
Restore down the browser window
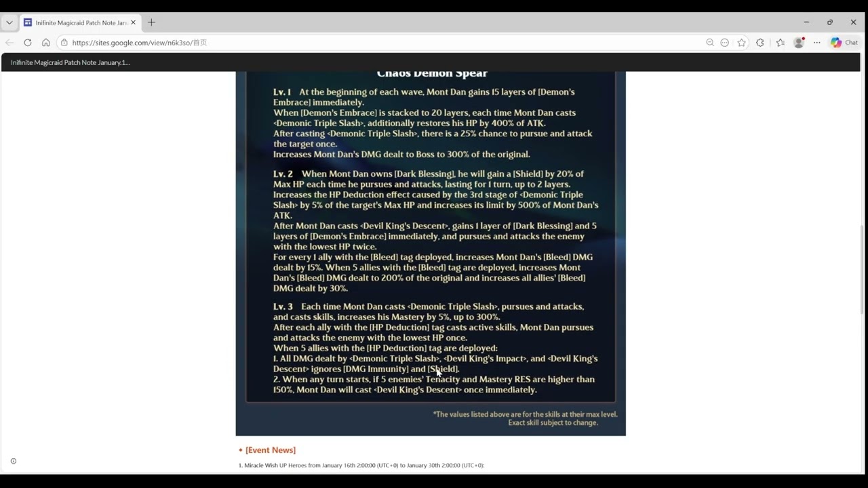pyautogui.click(x=830, y=22)
